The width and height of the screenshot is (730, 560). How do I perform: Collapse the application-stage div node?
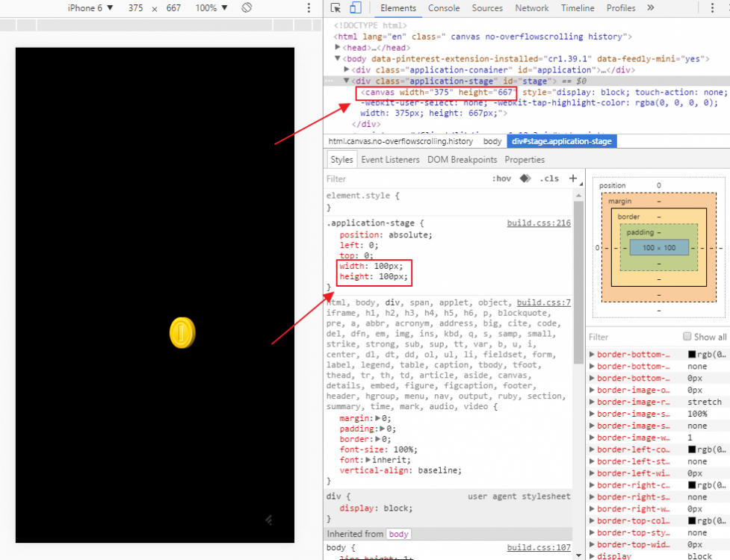[x=347, y=81]
